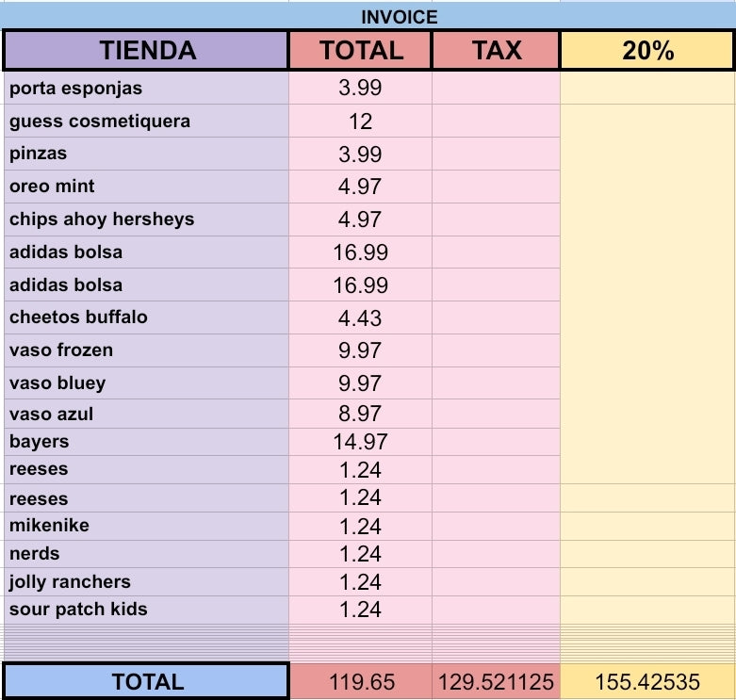This screenshot has width=736, height=700.
Task: Click the jolly ranchers cell
Action: point(146,581)
